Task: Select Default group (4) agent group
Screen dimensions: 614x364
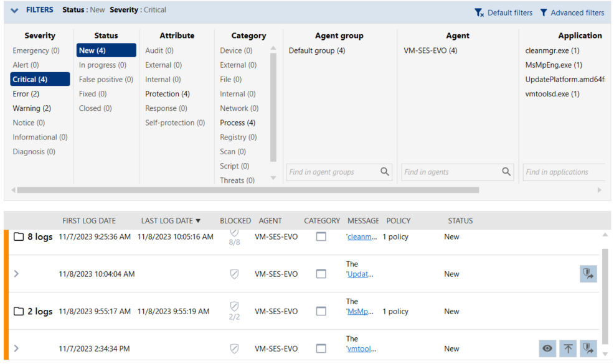Action: 317,50
